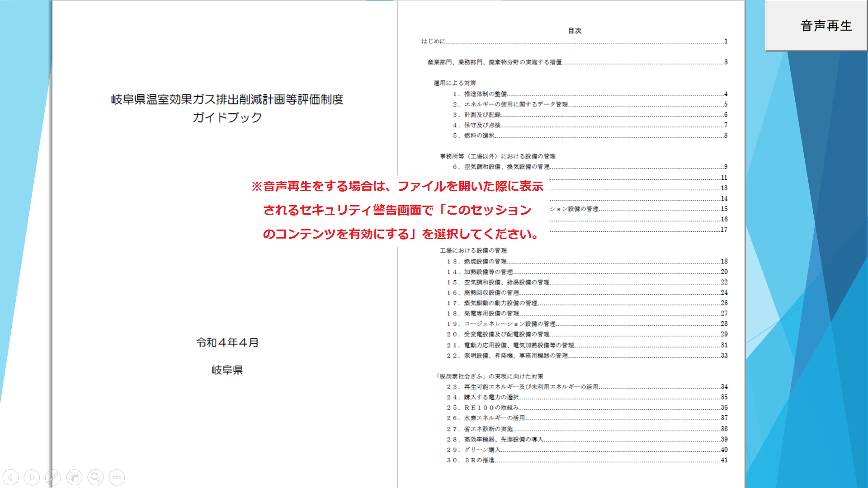Activate the slide zoom magnifier tool
The width and height of the screenshot is (868, 488).
tap(95, 477)
